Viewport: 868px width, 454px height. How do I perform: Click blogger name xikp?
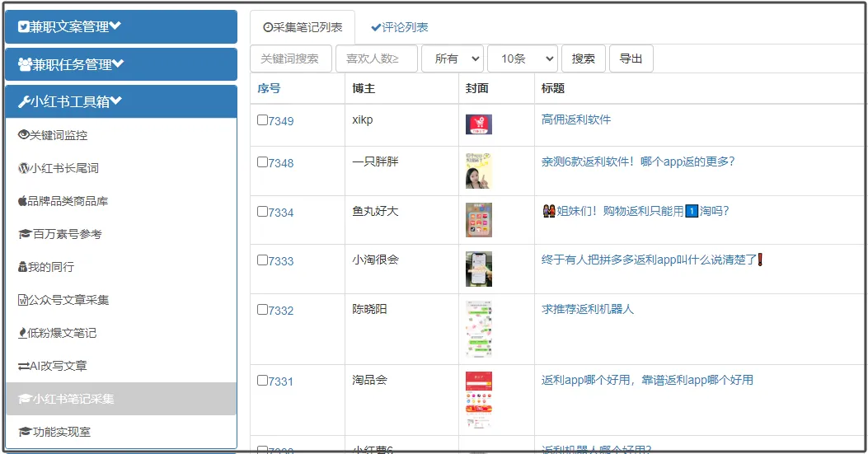point(363,119)
